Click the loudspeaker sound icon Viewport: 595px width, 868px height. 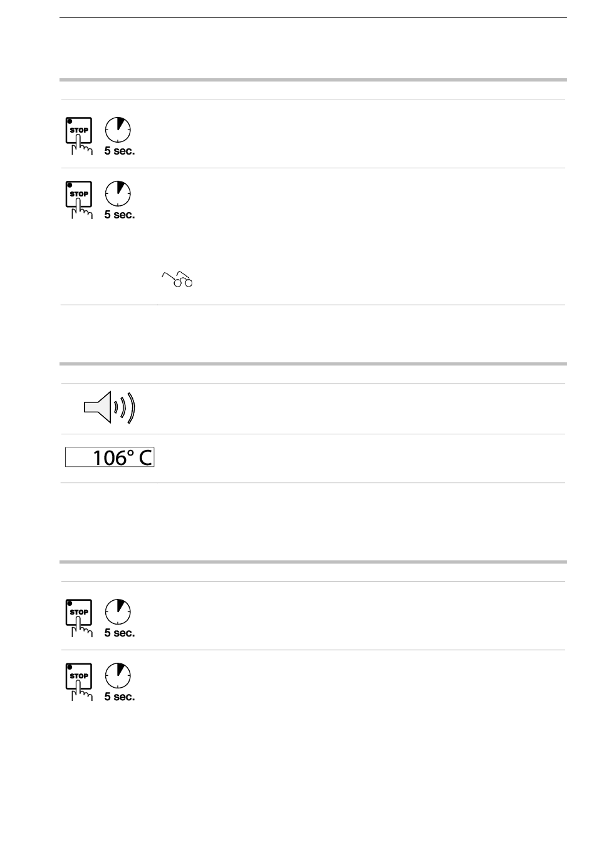tap(110, 408)
